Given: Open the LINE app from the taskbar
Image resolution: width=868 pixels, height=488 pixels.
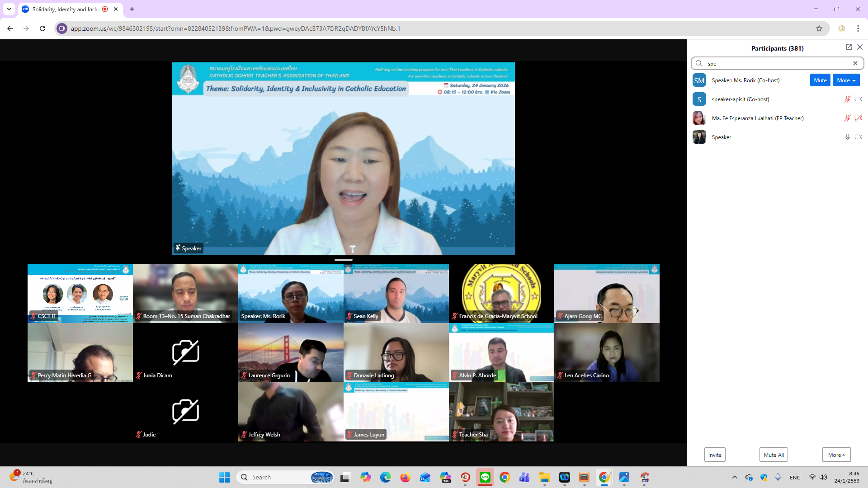Looking at the screenshot, I should [x=485, y=477].
